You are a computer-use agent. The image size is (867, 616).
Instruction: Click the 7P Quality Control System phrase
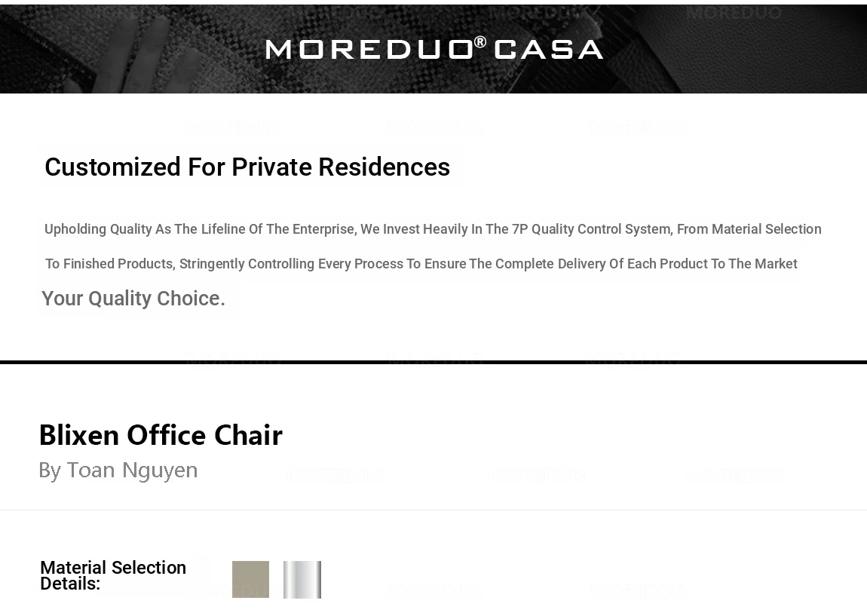591,229
